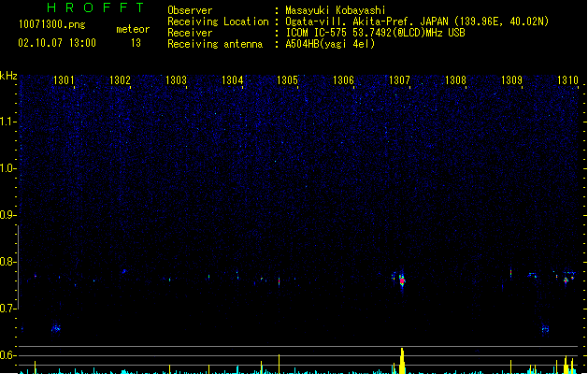Click the echo cluster near 1310 at 0.76 kHz
Viewport: 588px width, 374px height.
click(566, 279)
